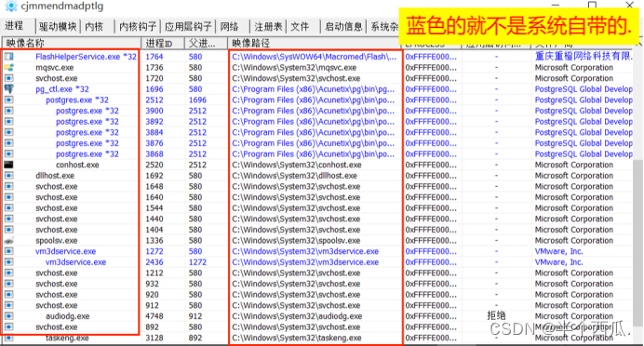Click the icon of postgres.exe PID 3884

click(8, 132)
